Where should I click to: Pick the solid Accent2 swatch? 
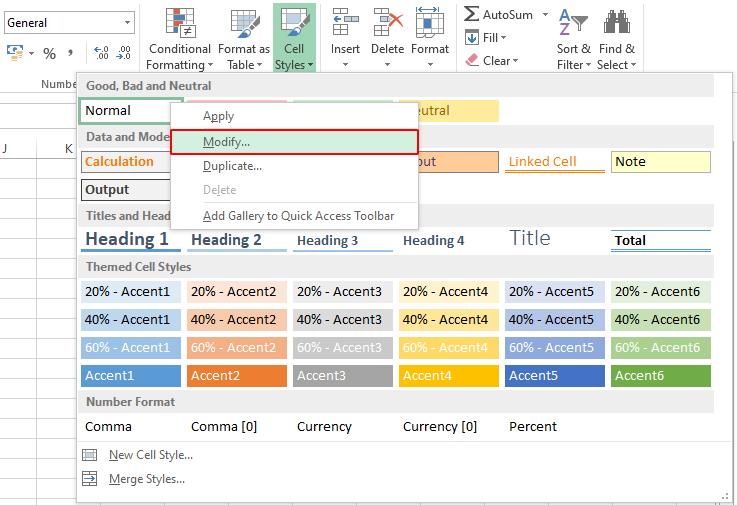pos(237,376)
